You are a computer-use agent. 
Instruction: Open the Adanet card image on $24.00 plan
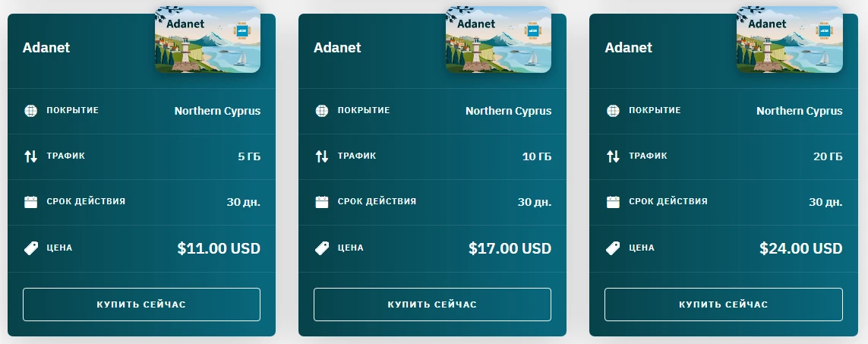click(x=789, y=40)
